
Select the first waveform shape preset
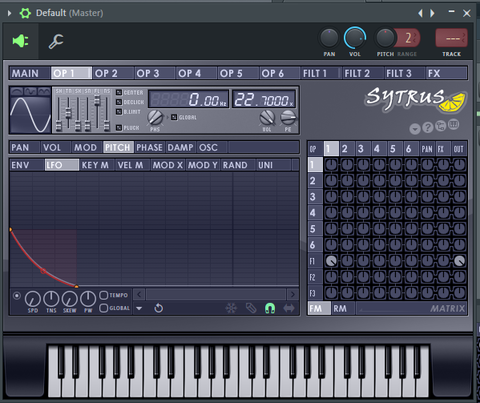(x=17, y=91)
